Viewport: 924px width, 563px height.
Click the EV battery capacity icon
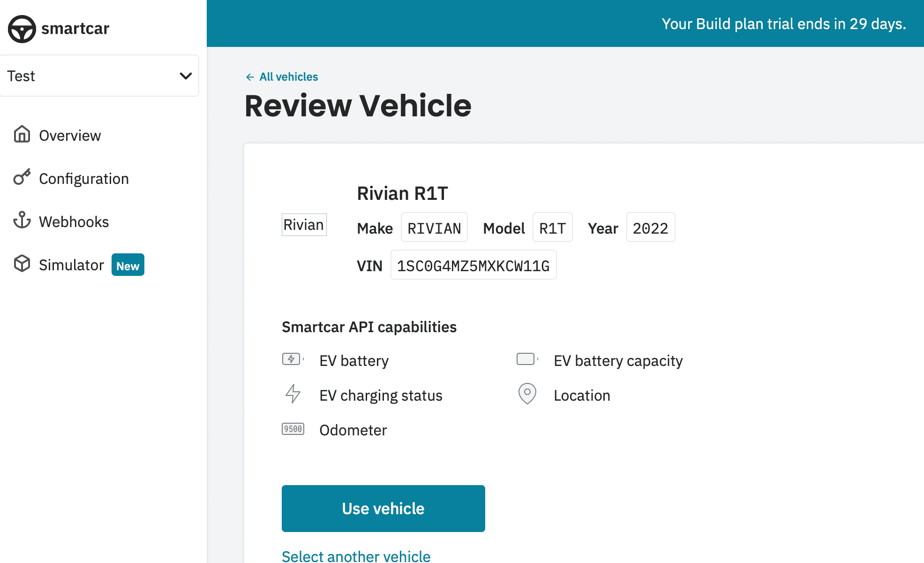tap(527, 359)
